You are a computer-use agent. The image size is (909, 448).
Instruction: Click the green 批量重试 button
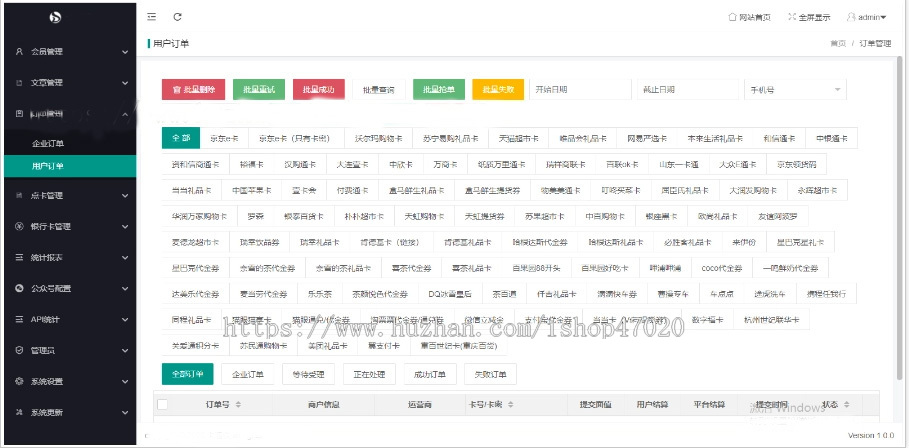[259, 90]
